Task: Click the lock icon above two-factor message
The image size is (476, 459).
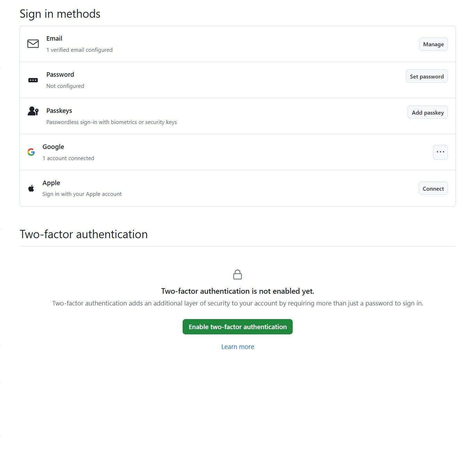Action: (237, 275)
